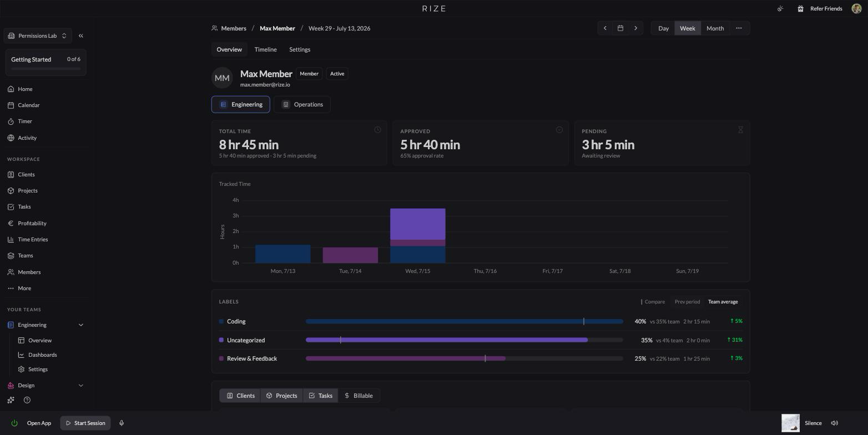Select the Operations team filter

[302, 104]
